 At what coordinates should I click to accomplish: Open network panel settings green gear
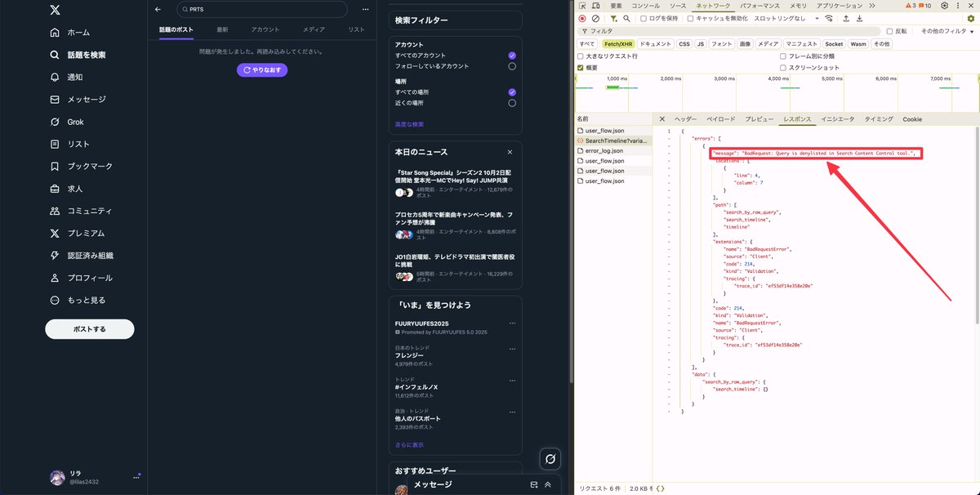coord(971,18)
